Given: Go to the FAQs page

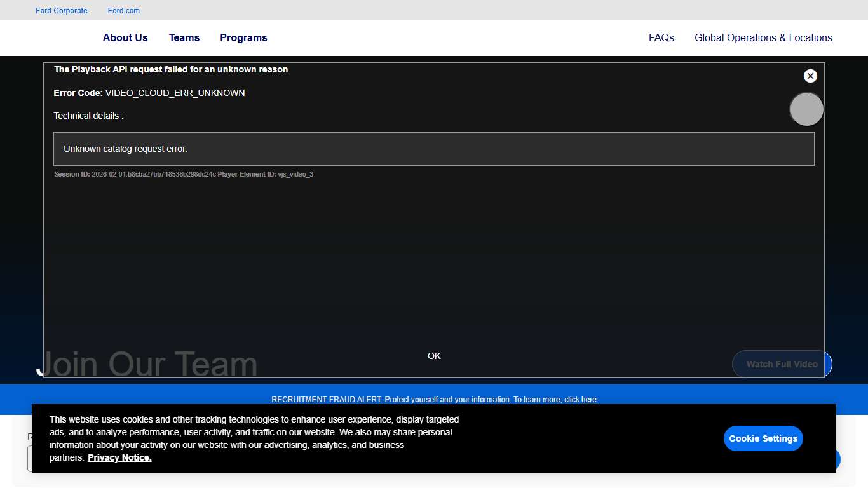Looking at the screenshot, I should (x=661, y=38).
